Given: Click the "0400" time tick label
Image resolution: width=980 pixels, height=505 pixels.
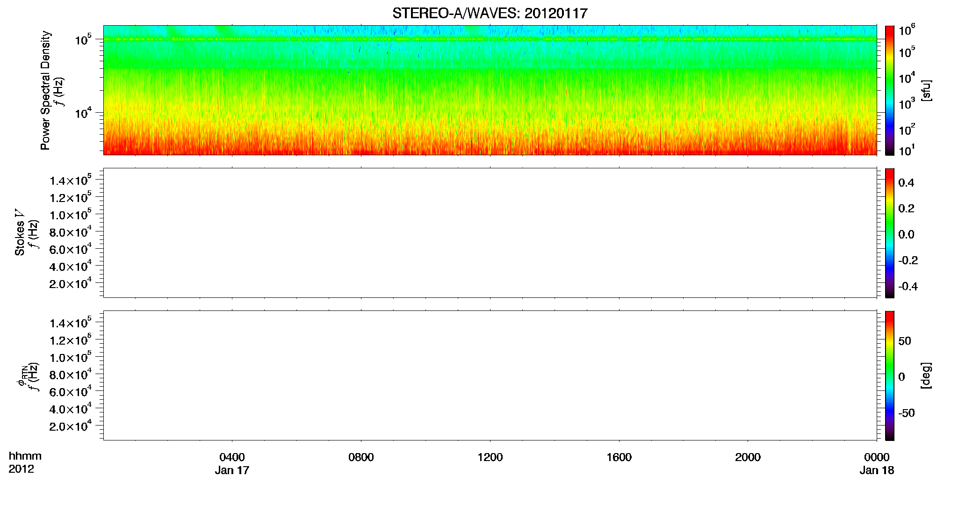Looking at the screenshot, I should [x=232, y=457].
